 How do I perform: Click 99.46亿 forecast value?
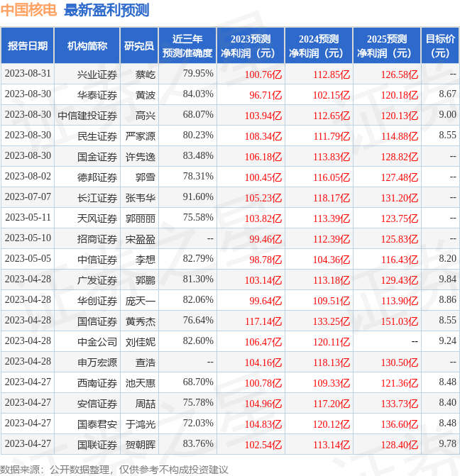[265, 239]
